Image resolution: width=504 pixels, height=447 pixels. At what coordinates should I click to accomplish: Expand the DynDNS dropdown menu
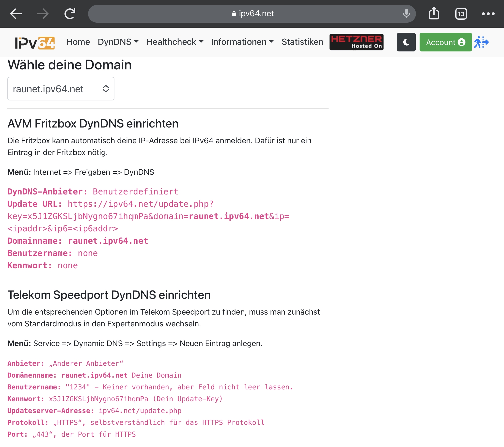coord(118,42)
